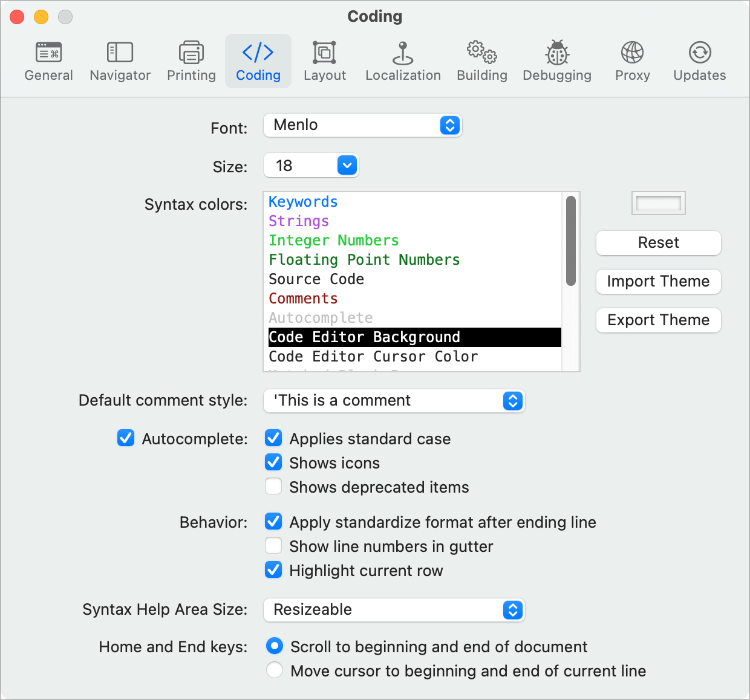Screen dimensions: 750x700
Task: Select Code Editor Background entry
Action: click(415, 337)
